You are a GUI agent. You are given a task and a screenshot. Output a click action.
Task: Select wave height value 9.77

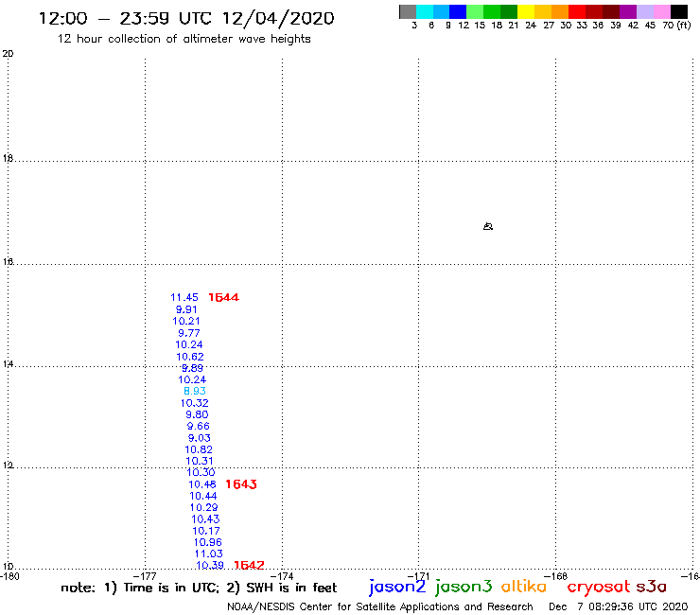pos(189,333)
